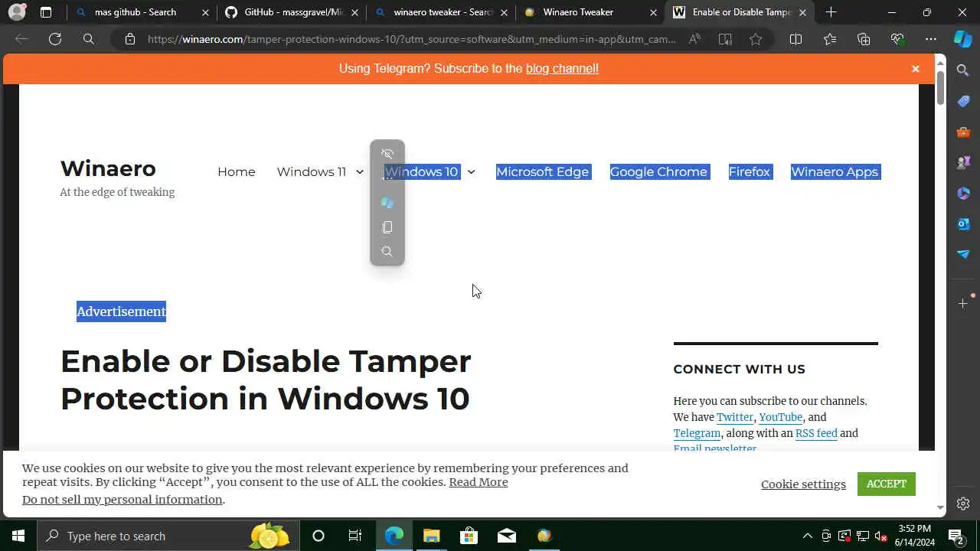The width and height of the screenshot is (980, 551).
Task: Expand the Windows 10 submenu chevron
Action: click(x=471, y=172)
